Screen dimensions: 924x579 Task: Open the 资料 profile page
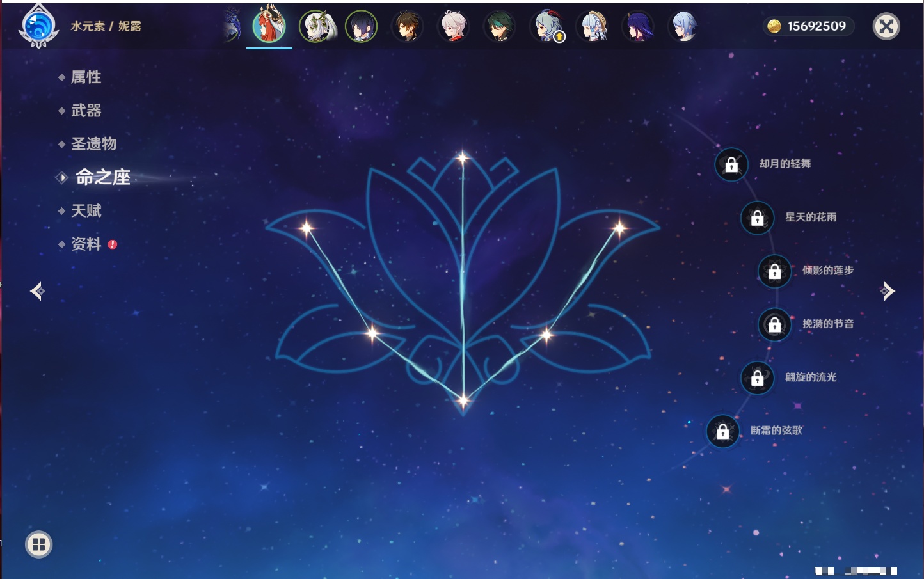(86, 244)
